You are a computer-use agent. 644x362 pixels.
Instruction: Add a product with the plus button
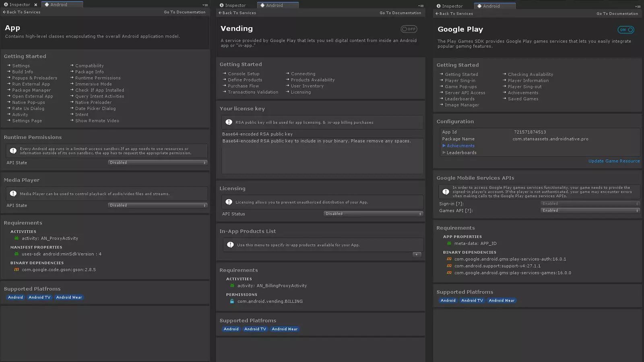pos(417,254)
